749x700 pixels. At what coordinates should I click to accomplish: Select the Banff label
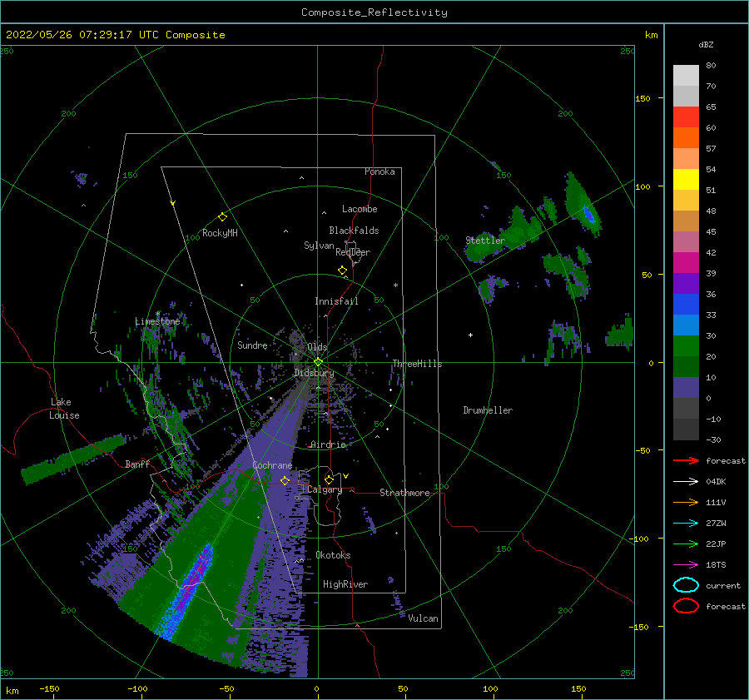137,464
